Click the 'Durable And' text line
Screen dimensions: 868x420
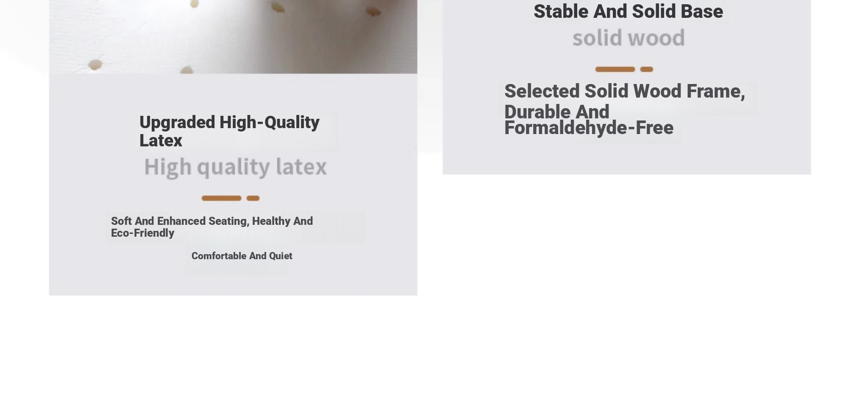coord(557,112)
